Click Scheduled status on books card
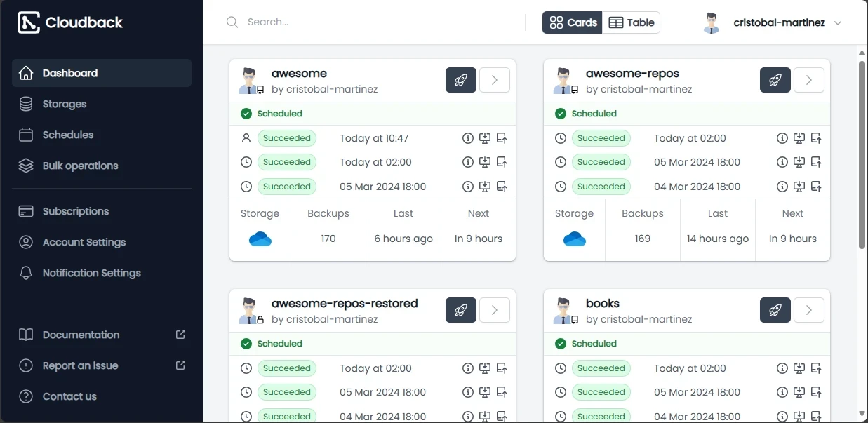 point(586,344)
